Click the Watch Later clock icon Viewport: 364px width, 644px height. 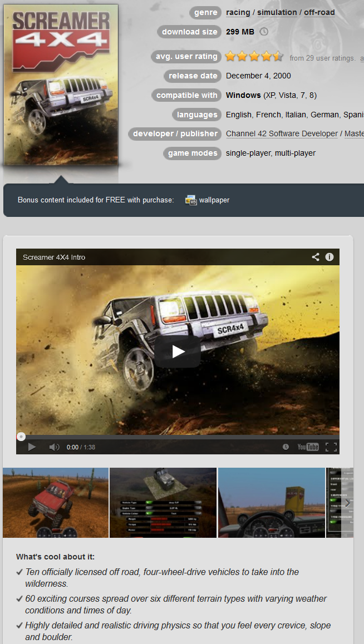pos(286,447)
